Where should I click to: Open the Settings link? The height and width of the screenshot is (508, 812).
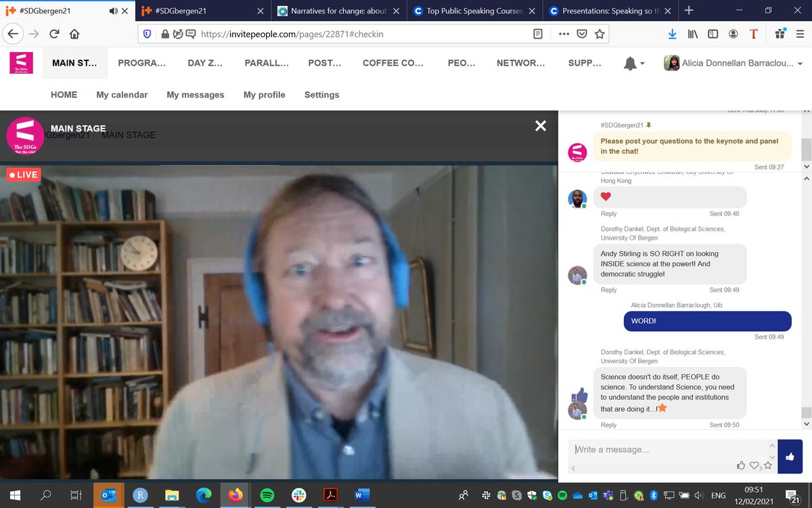pos(321,95)
